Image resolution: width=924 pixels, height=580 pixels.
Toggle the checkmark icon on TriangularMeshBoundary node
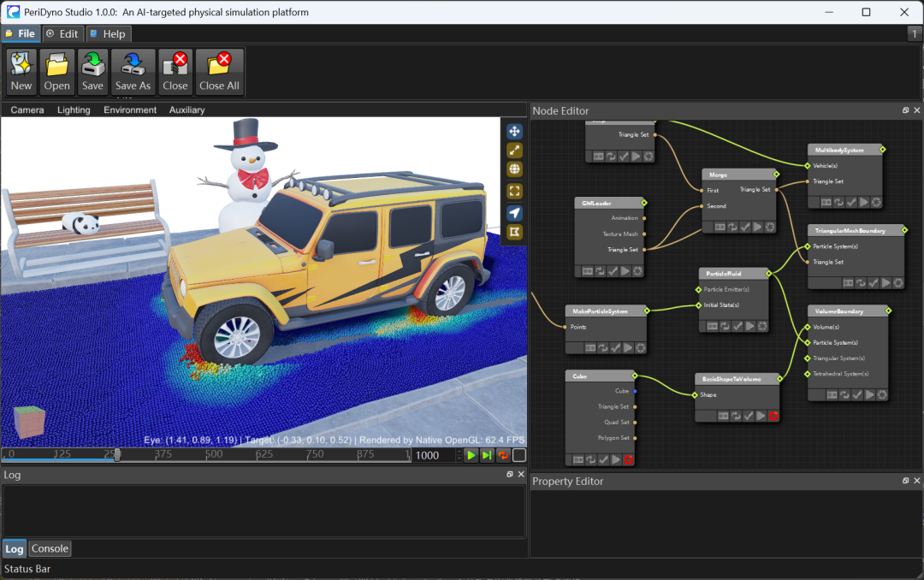(x=874, y=283)
